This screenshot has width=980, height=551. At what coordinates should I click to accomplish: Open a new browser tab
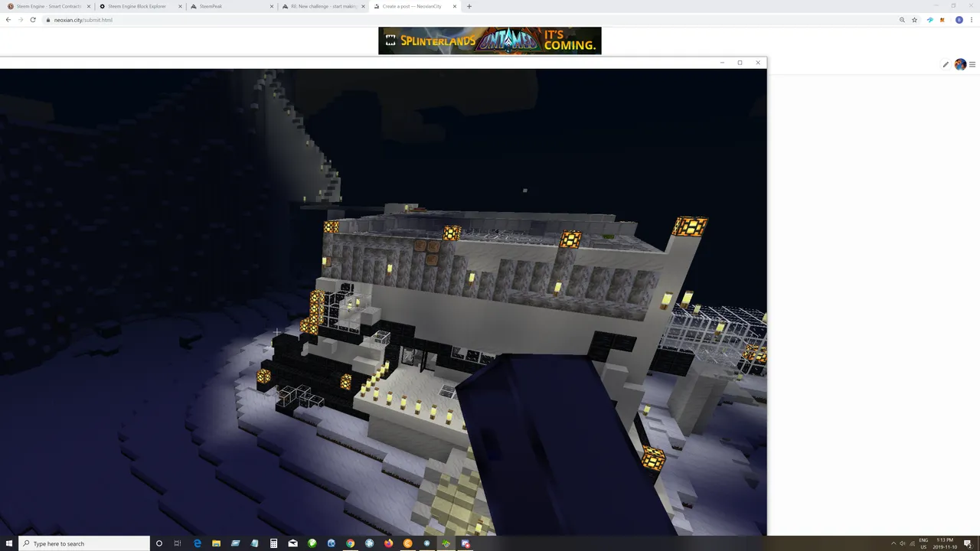coord(469,6)
